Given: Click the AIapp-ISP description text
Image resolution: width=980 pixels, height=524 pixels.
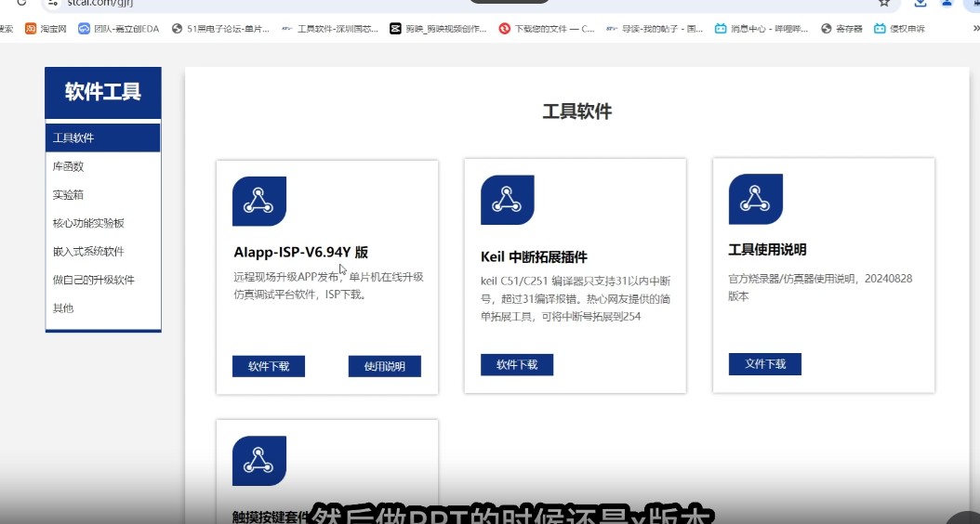Looking at the screenshot, I should point(329,285).
